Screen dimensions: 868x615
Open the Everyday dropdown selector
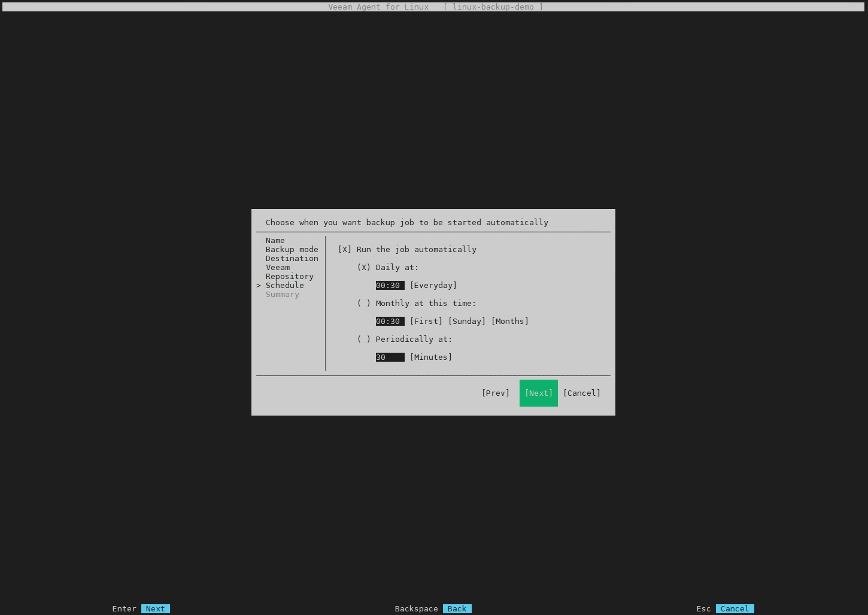click(433, 286)
